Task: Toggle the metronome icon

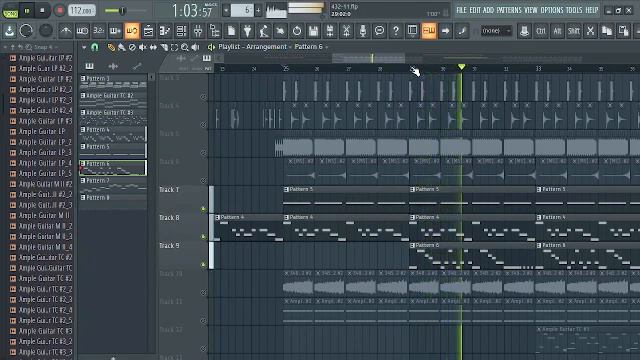Action: tap(66, 31)
